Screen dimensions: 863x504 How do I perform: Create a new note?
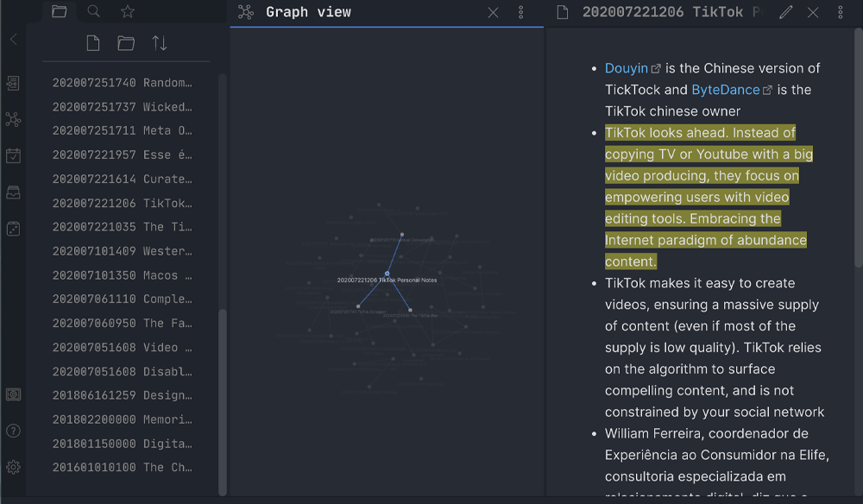coord(93,43)
